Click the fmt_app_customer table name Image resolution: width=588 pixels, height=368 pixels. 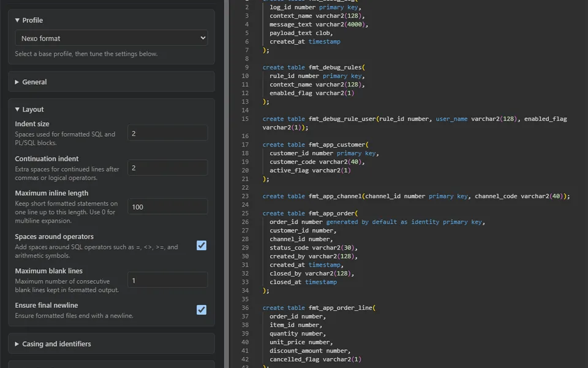pos(337,145)
